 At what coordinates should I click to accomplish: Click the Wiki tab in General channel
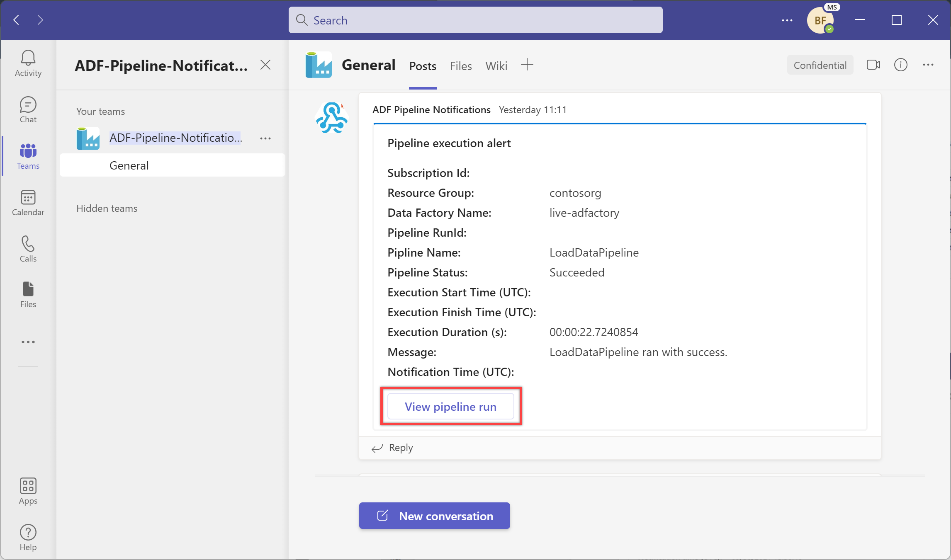pyautogui.click(x=497, y=65)
